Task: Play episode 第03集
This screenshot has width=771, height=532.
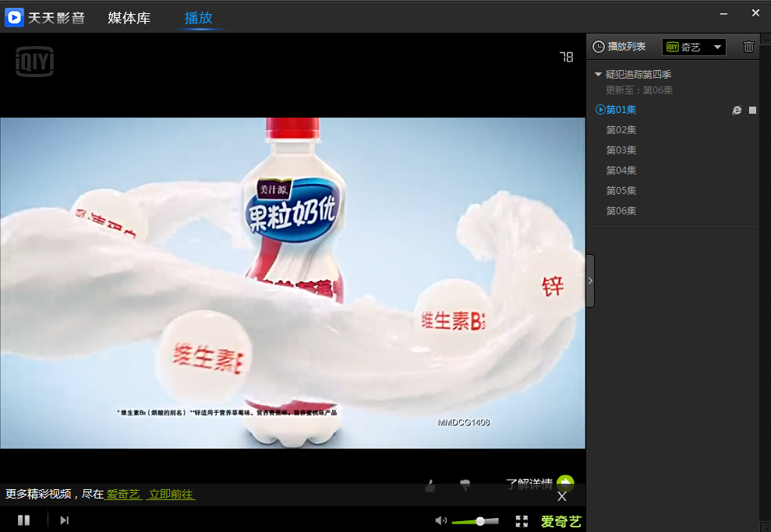Action: point(621,150)
